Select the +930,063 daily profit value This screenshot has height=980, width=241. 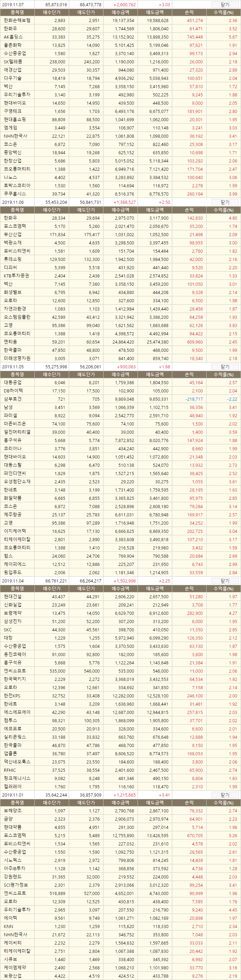tap(127, 367)
